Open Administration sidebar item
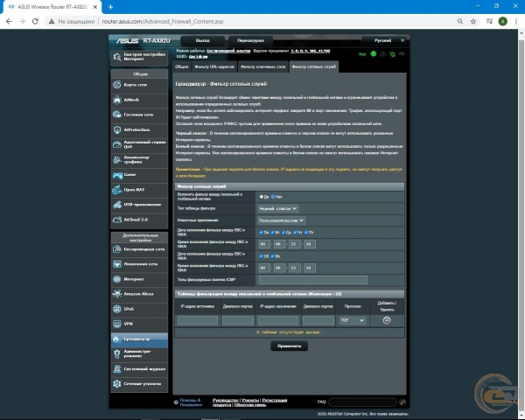 click(x=139, y=353)
